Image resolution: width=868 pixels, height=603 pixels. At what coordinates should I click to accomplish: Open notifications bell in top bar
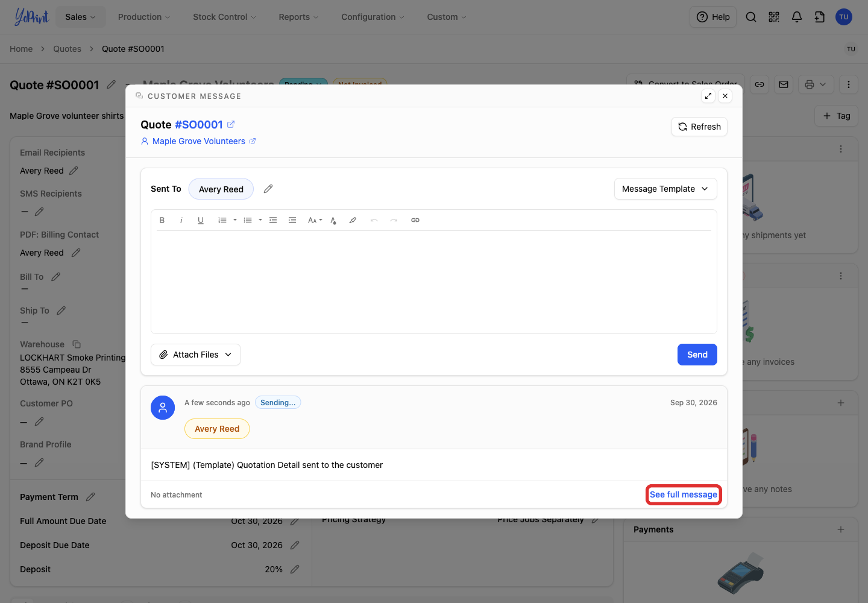tap(797, 17)
